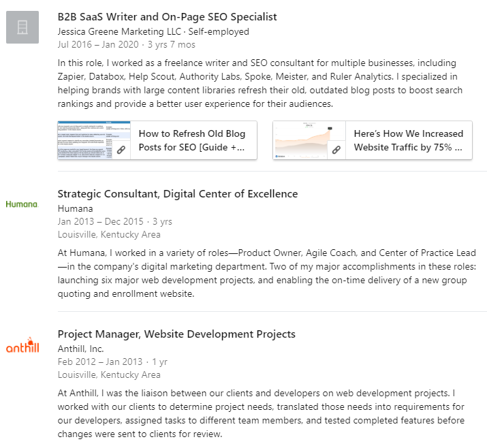Open "How to Refresh Old Blog Posts" title

point(191,140)
